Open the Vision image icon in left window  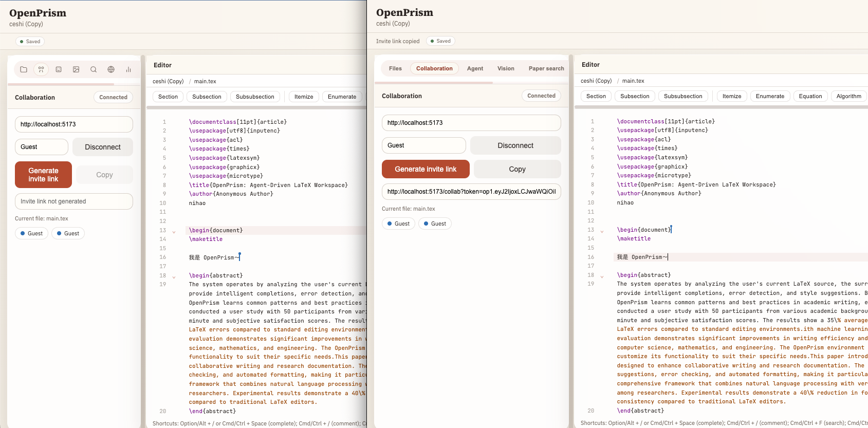[76, 69]
